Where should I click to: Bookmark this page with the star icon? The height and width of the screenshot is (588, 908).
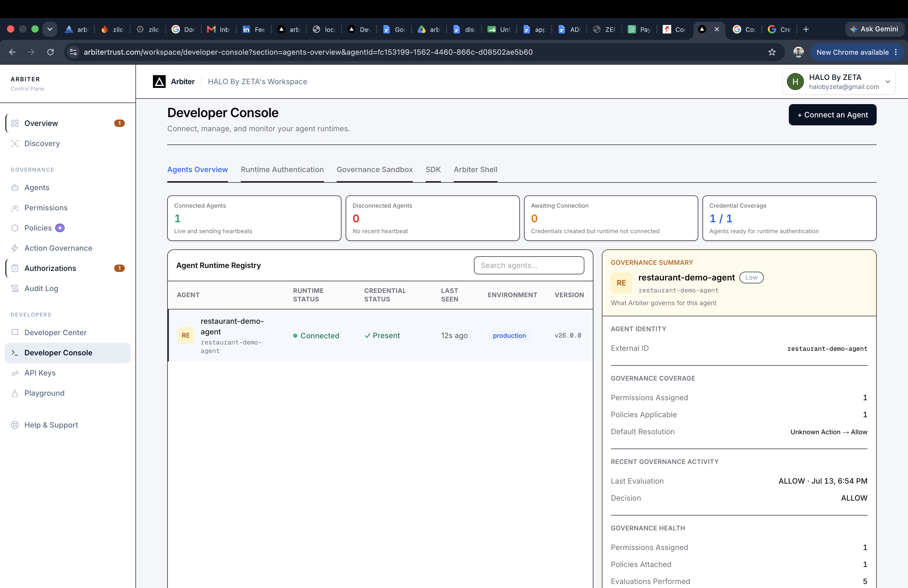772,52
